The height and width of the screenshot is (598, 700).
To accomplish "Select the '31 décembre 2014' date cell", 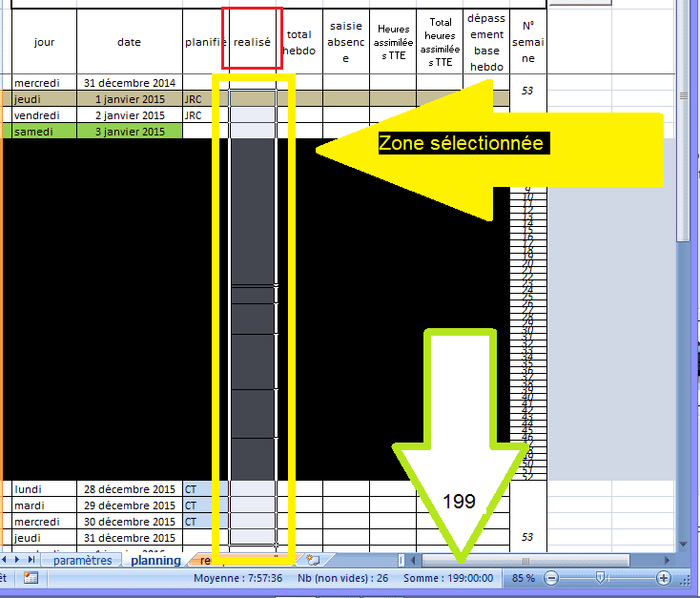I will (130, 83).
